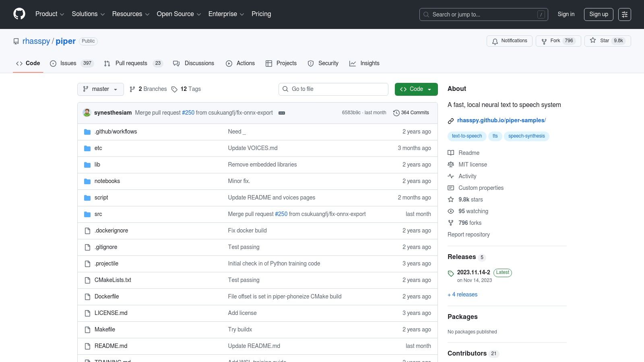
Task: Click the tag icon next to 12 Tags
Action: tap(174, 89)
